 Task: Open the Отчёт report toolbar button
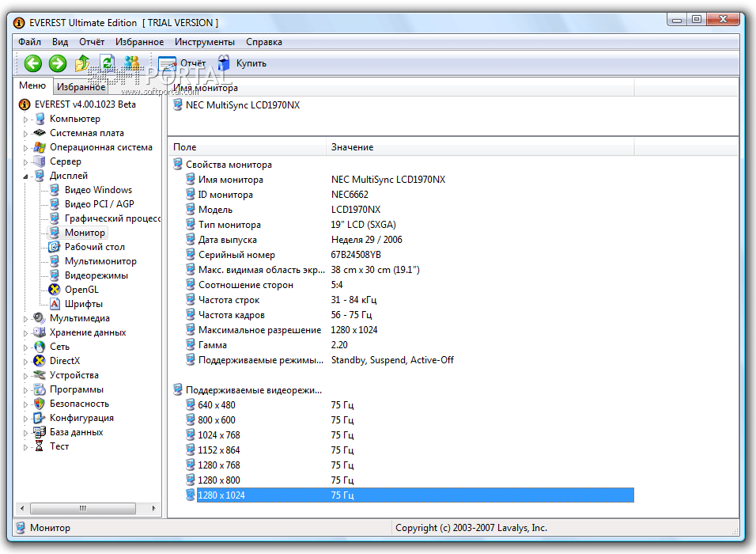click(182, 63)
